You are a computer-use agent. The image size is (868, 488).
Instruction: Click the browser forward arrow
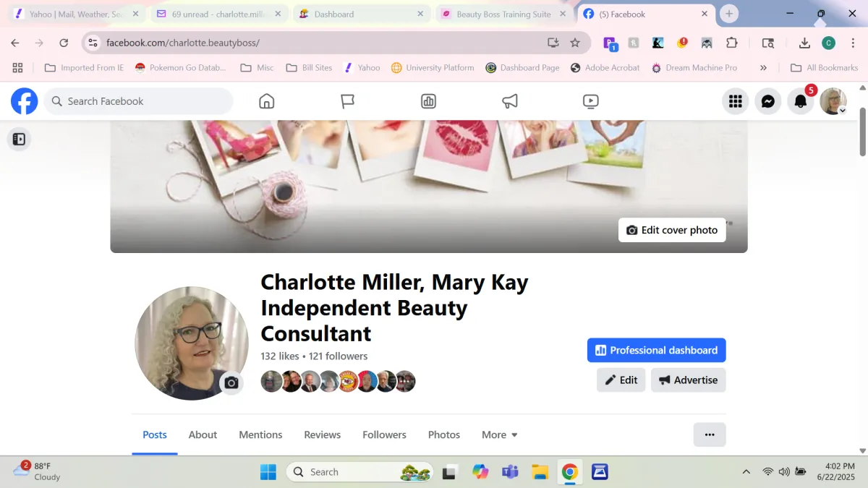(39, 43)
